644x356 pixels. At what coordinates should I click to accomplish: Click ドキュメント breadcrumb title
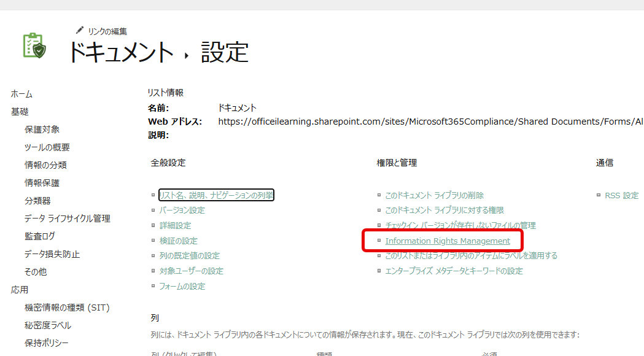tap(120, 52)
